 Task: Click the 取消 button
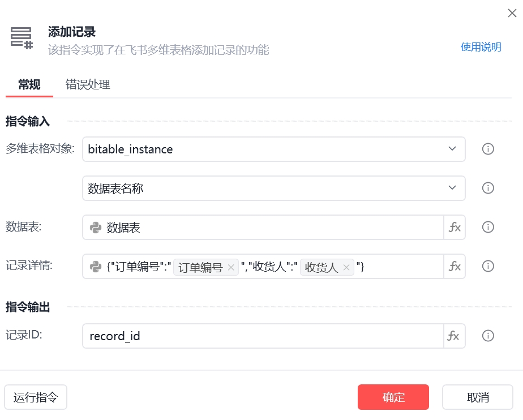[x=477, y=397]
